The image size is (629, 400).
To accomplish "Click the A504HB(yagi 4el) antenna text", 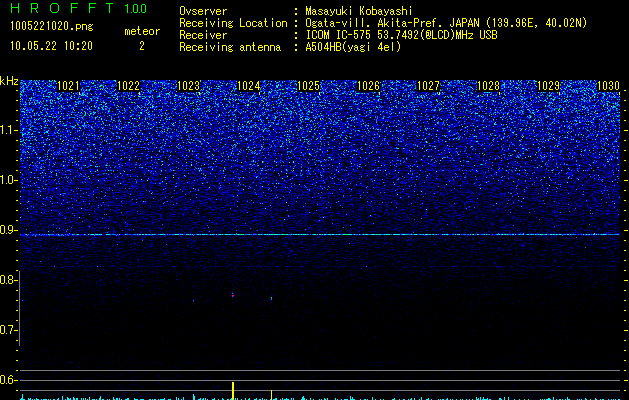I will (353, 47).
